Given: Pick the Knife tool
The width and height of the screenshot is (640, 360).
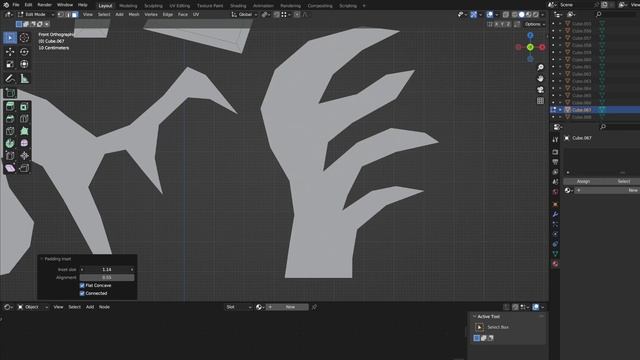Looking at the screenshot, I should click(10, 131).
